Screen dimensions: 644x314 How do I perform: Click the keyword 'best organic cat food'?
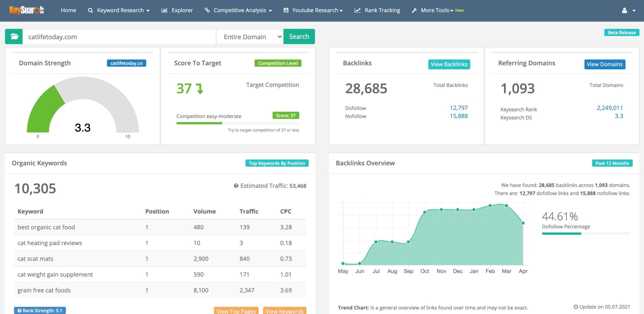click(46, 227)
